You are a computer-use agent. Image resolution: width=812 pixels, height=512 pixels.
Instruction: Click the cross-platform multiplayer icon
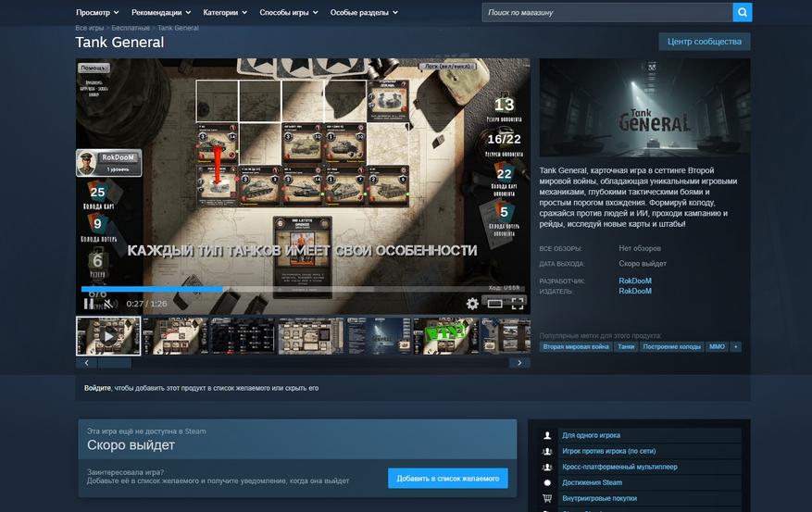click(547, 467)
